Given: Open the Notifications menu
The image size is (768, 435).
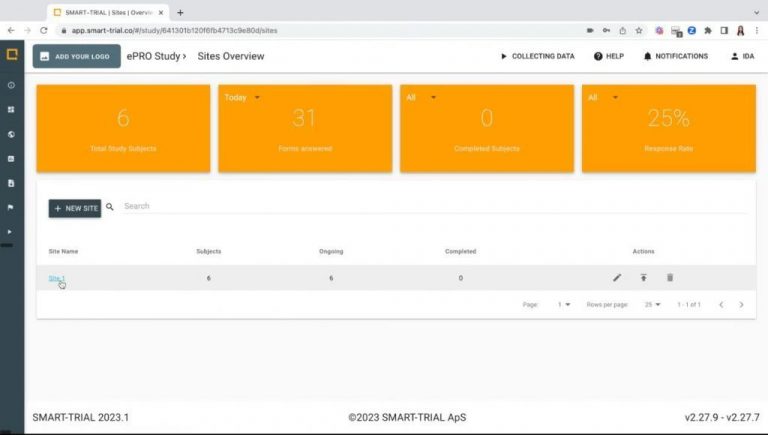Looking at the screenshot, I should (676, 56).
